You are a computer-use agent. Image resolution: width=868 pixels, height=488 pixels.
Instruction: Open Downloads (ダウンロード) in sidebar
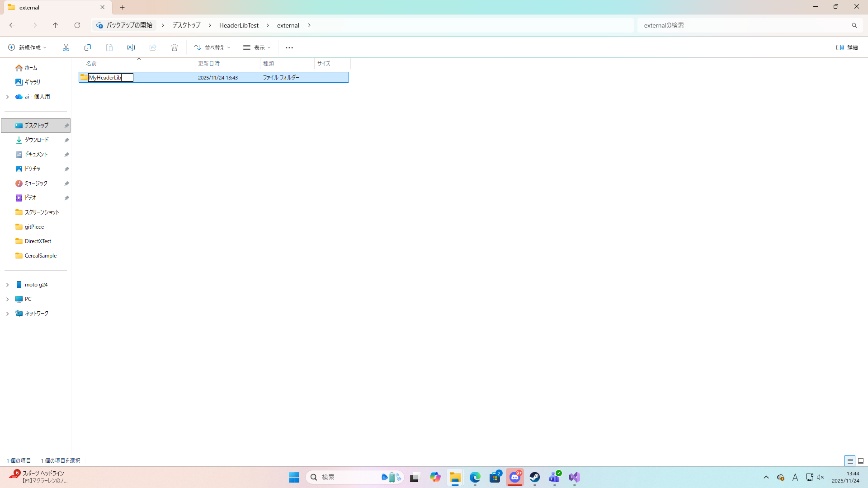point(37,140)
